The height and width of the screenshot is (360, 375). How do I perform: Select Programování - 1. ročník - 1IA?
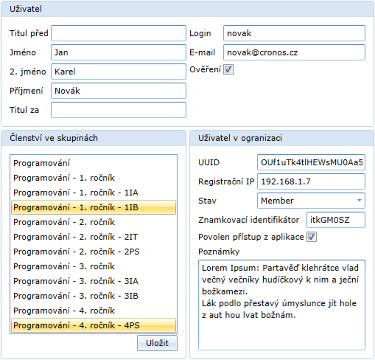click(93, 193)
